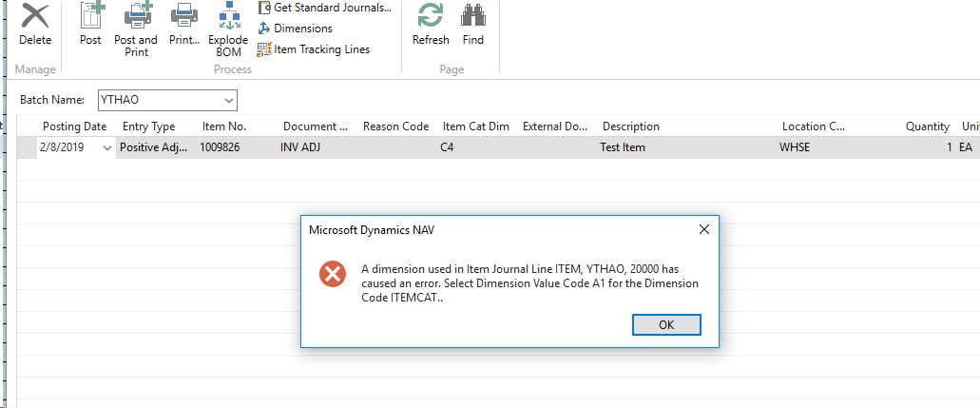The image size is (980, 408).
Task: Click the Quantity column header
Action: tap(928, 126)
